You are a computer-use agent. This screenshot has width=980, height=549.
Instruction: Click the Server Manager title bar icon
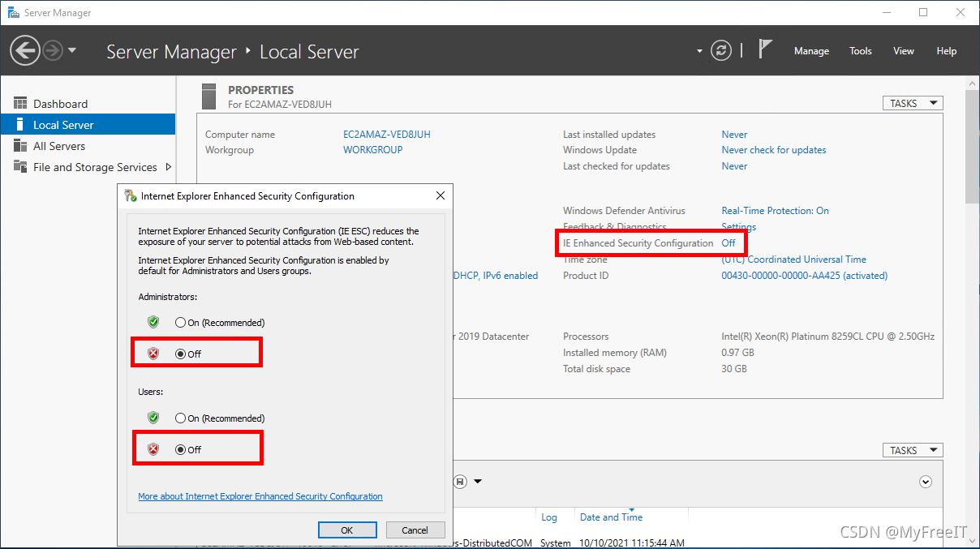pos(13,13)
